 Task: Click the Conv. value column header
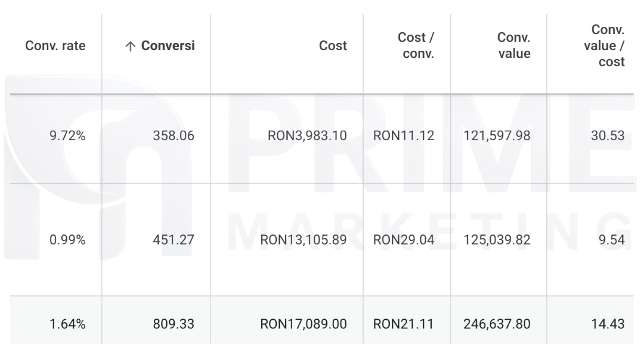tap(513, 46)
